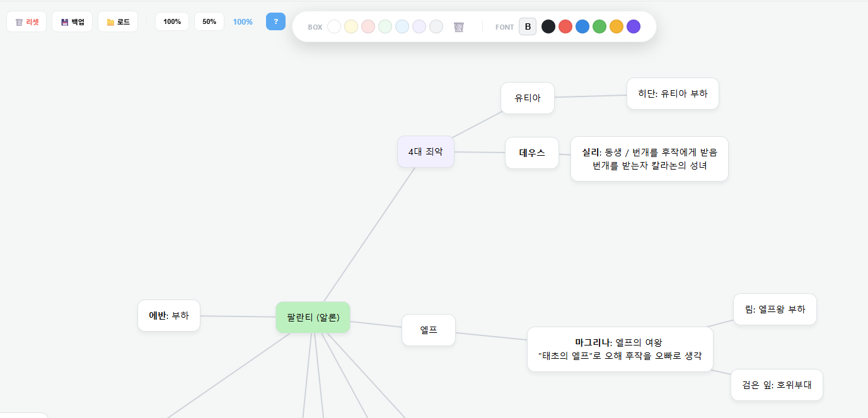Select the black FONT color swatch
Viewport: 868px width, 418px height.
(548, 26)
